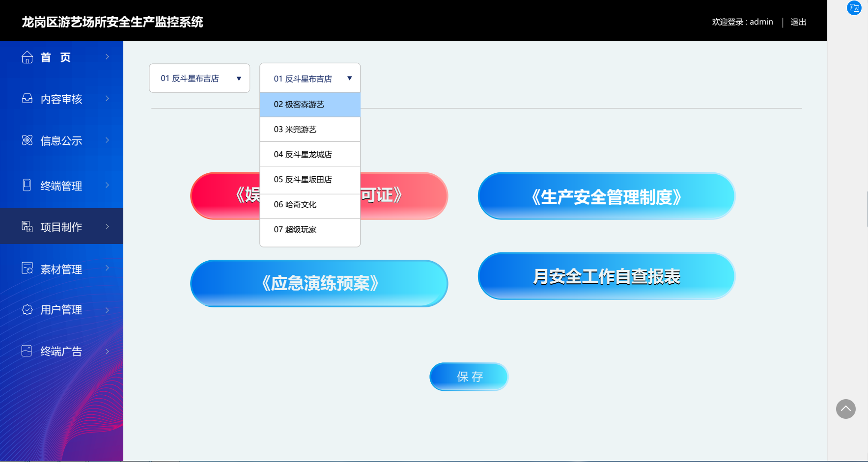Expand the 终端管理 chevron

coord(107,185)
